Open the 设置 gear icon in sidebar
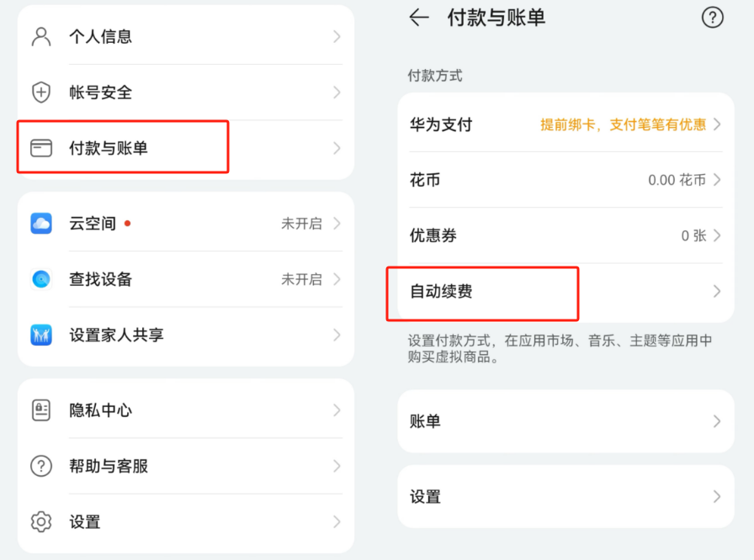754x560 pixels. pyautogui.click(x=40, y=521)
